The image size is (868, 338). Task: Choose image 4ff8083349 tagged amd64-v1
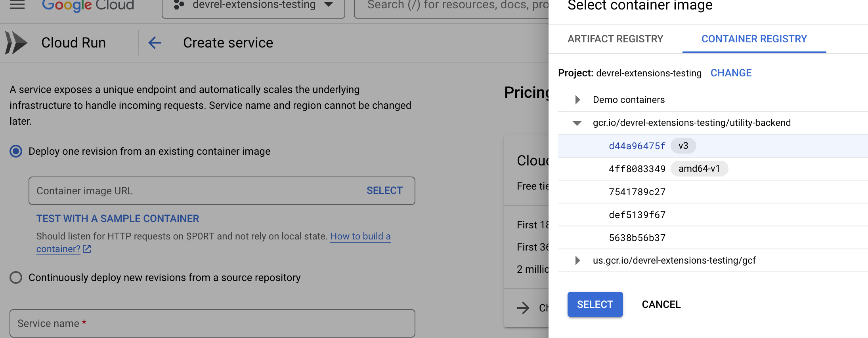click(637, 169)
